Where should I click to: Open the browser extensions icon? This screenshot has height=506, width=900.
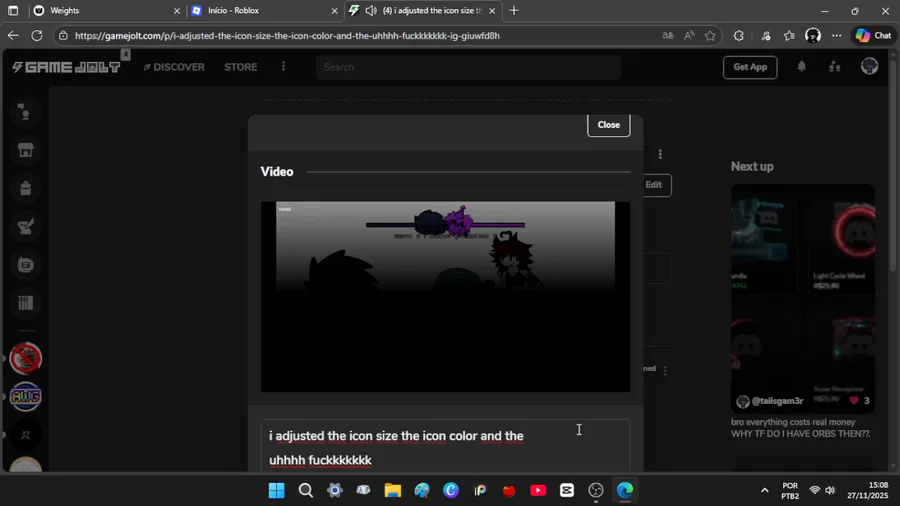739,36
